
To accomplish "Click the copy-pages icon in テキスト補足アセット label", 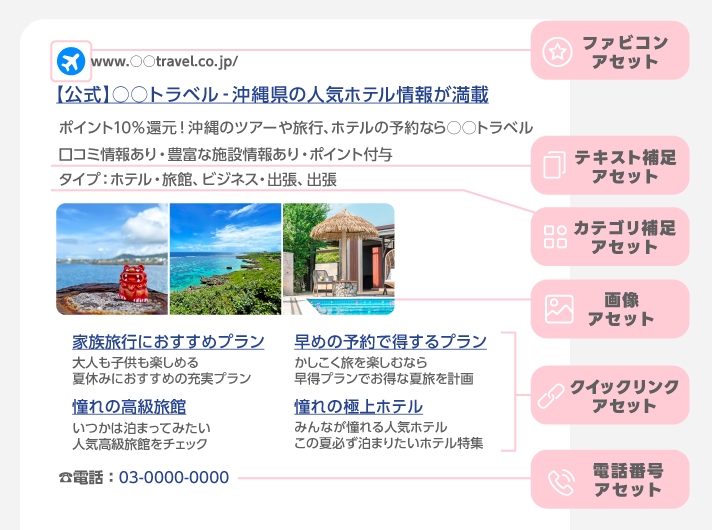I will click(554, 165).
